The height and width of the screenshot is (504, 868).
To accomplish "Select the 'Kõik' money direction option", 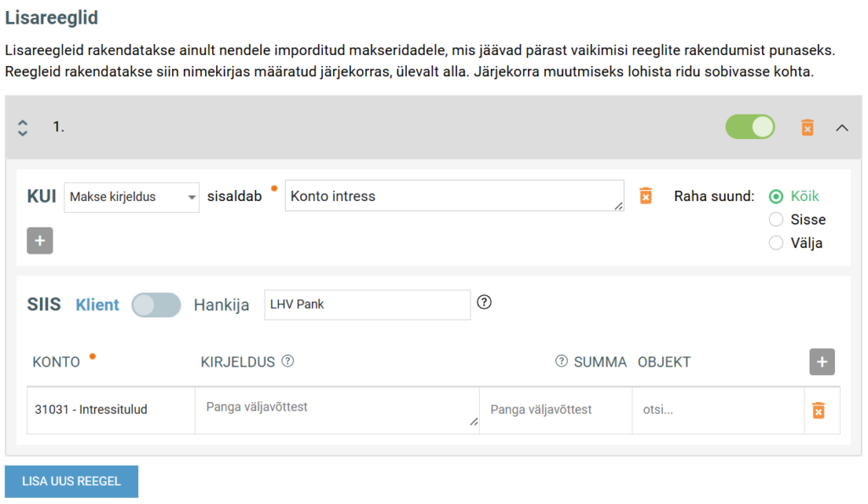I will pos(776,196).
